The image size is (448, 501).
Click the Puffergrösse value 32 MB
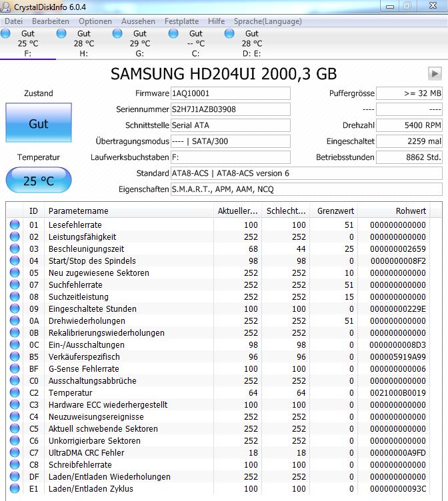click(x=409, y=93)
